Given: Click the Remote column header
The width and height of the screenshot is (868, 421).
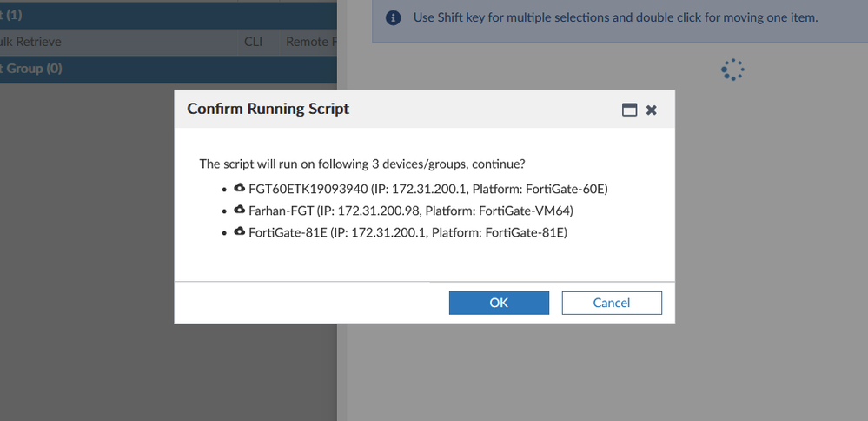Looking at the screenshot, I should click(308, 42).
